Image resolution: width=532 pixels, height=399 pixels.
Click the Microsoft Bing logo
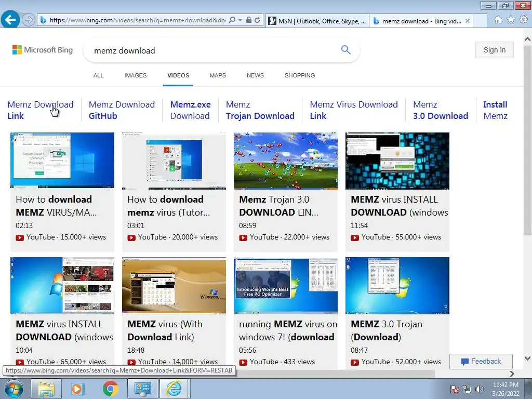[x=43, y=50]
